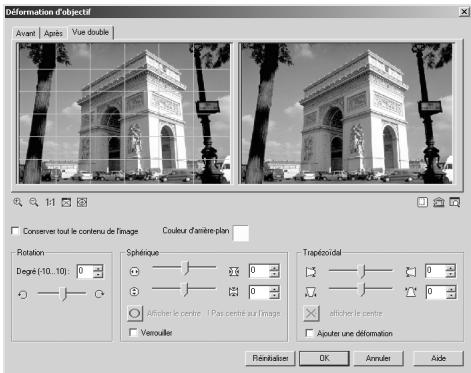Click the zoom out magnifier icon
The image size is (471, 373).
(34, 202)
